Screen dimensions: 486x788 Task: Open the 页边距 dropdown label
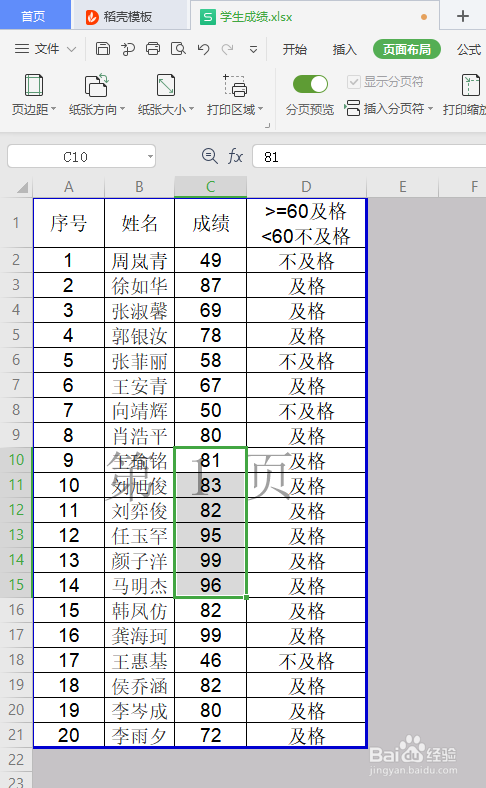coord(34,110)
